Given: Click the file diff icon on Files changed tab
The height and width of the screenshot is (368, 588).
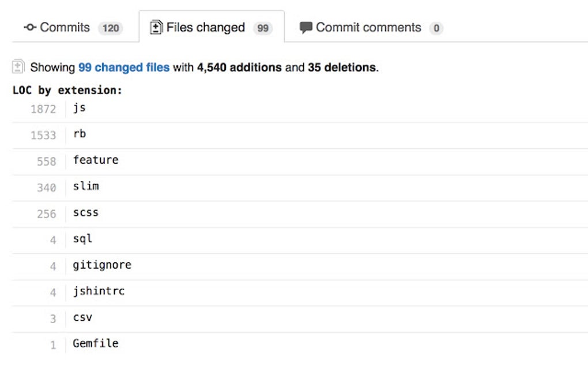Looking at the screenshot, I should [156, 27].
